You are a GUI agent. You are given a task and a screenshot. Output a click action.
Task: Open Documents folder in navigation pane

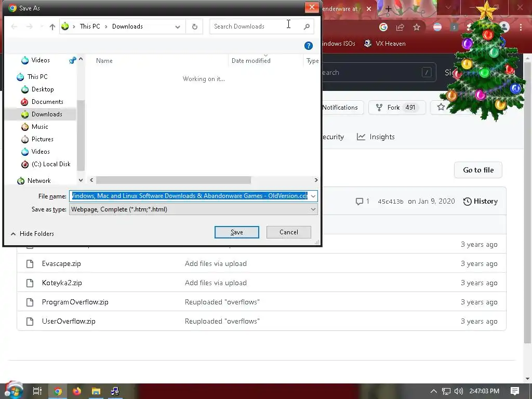point(47,102)
